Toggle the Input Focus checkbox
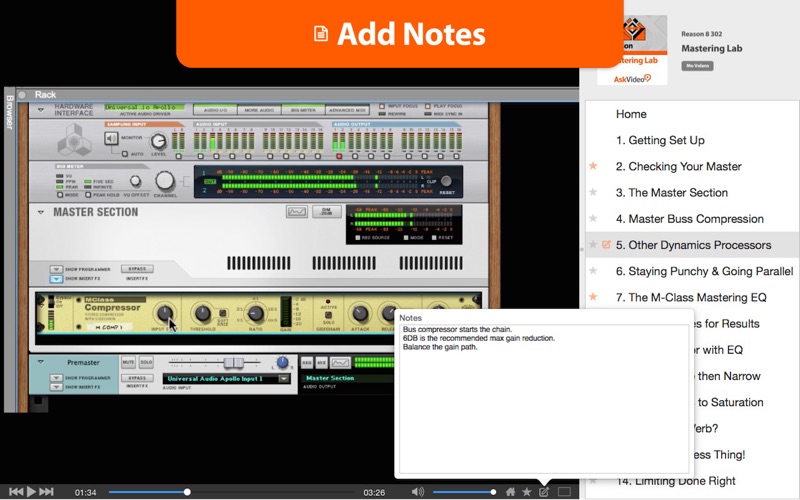 click(x=382, y=106)
